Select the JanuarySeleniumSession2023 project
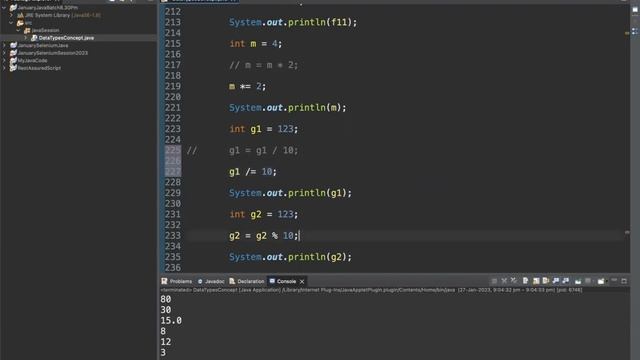 coord(53,53)
